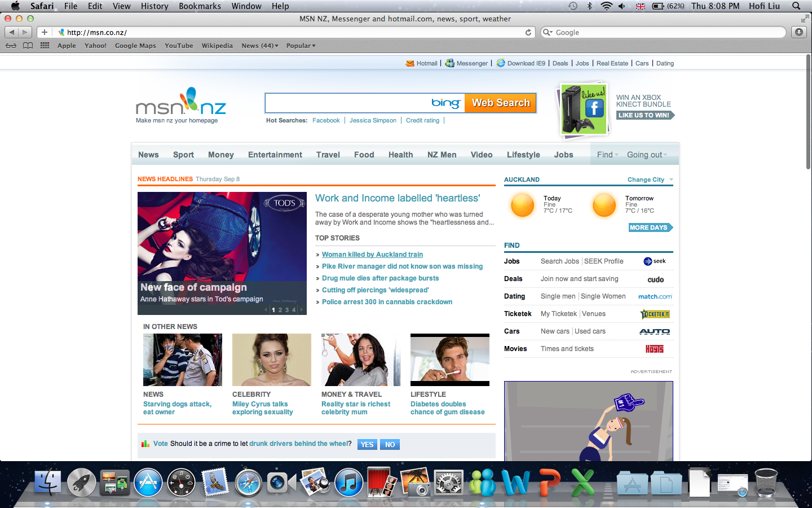
Task: Click Safari's back navigation arrow
Action: click(x=12, y=32)
